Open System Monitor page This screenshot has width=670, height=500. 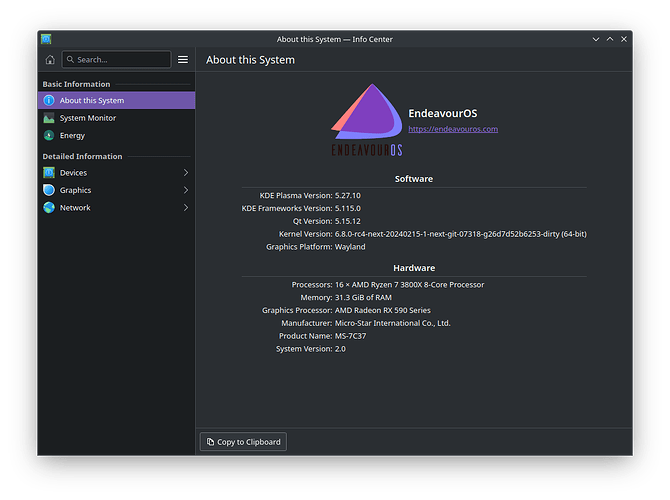point(116,118)
